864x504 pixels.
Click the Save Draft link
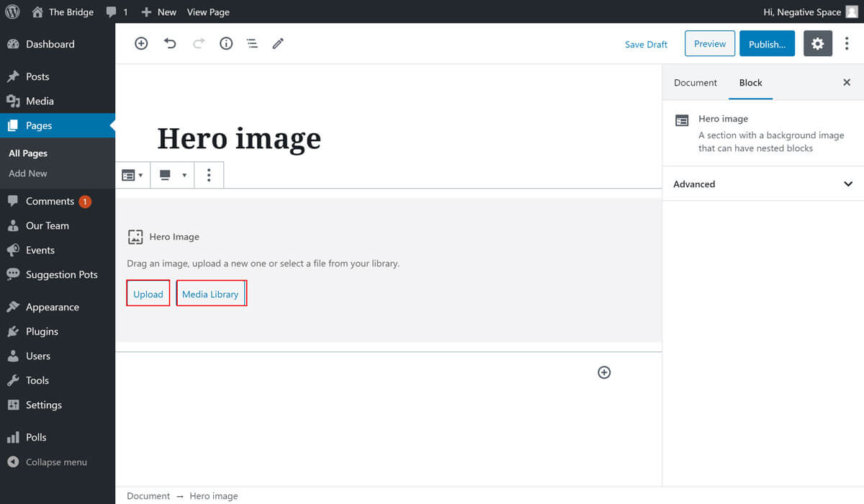pyautogui.click(x=646, y=45)
